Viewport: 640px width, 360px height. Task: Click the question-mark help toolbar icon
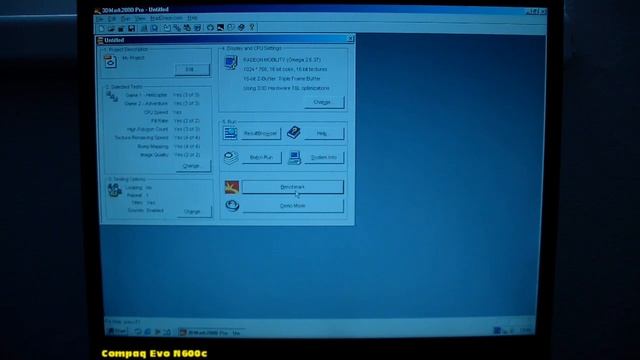coord(252,27)
